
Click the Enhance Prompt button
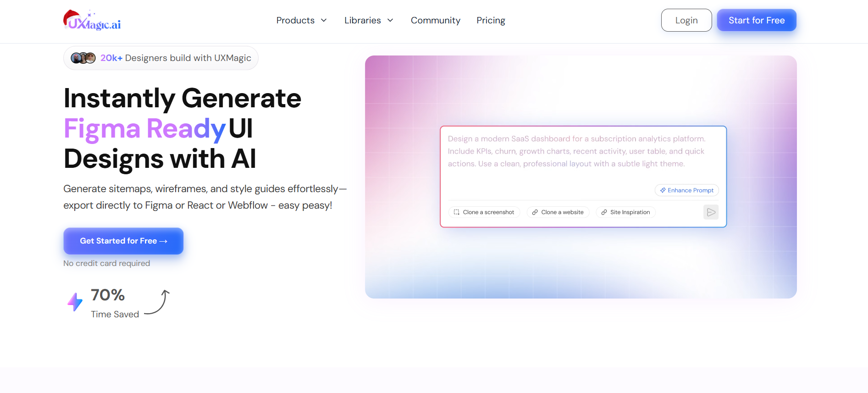tap(686, 190)
